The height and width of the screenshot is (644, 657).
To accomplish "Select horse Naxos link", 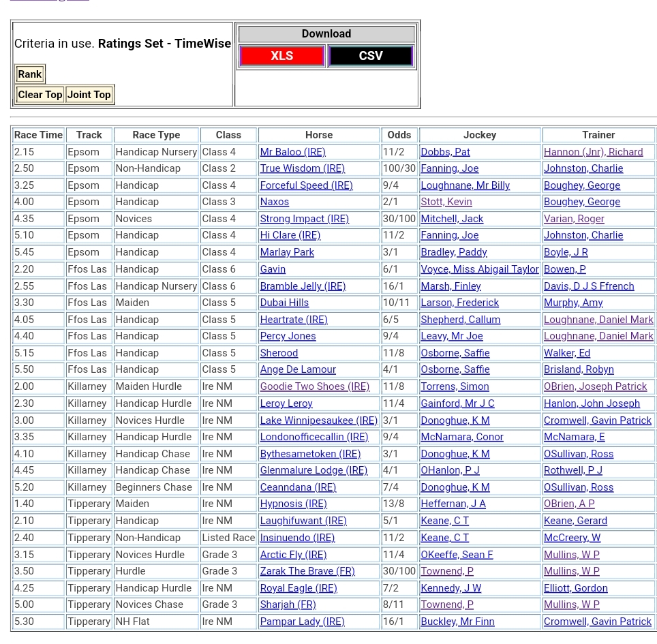I will (274, 202).
